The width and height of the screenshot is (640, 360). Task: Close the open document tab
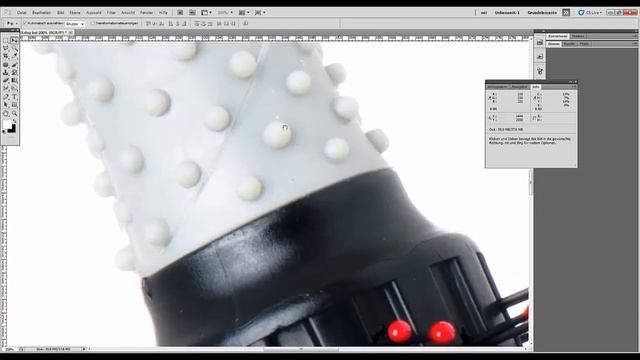pyautogui.click(x=70, y=32)
